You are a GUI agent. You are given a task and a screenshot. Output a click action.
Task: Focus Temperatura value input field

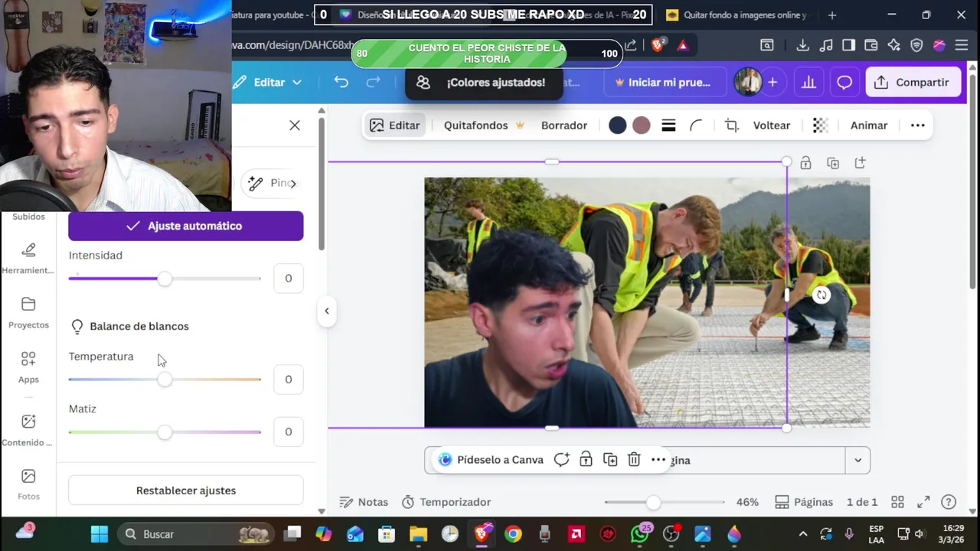coord(288,380)
